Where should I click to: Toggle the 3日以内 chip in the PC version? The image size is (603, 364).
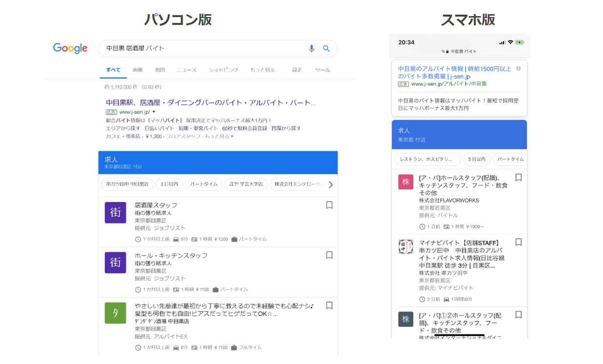click(169, 184)
